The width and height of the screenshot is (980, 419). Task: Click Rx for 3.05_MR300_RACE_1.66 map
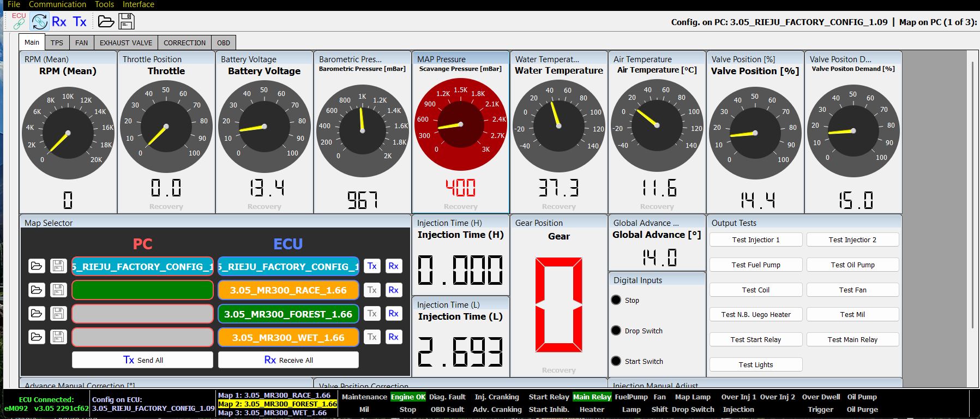(x=393, y=290)
